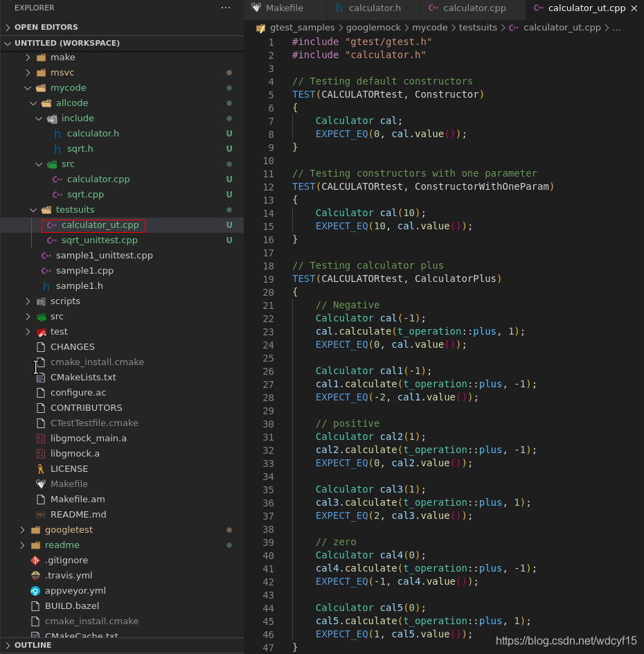Click the header icon of sample1.h
The image size is (644, 654).
(x=46, y=286)
